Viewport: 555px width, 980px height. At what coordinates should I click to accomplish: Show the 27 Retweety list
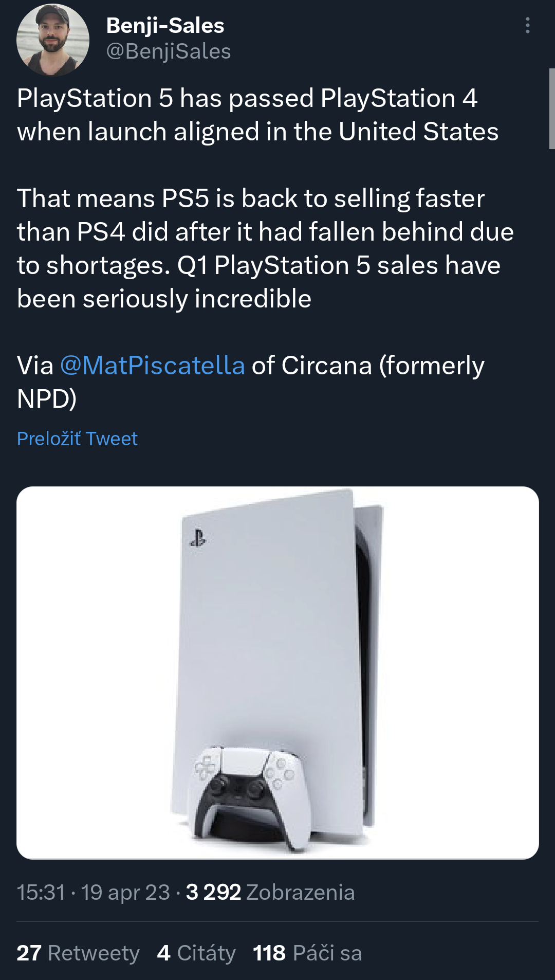(78, 953)
